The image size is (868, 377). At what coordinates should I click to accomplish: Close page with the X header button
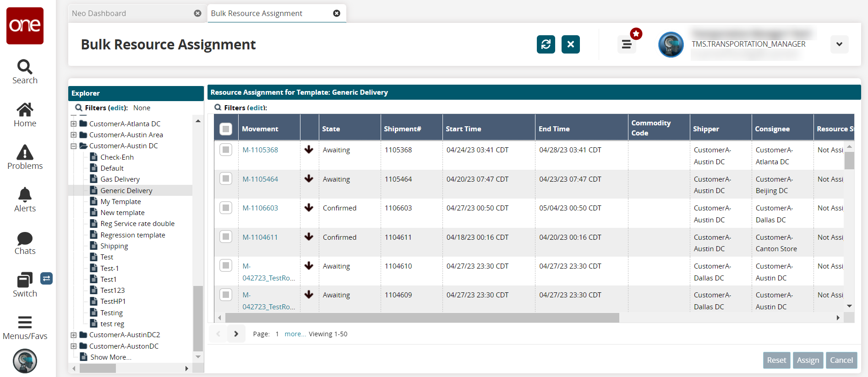click(571, 44)
